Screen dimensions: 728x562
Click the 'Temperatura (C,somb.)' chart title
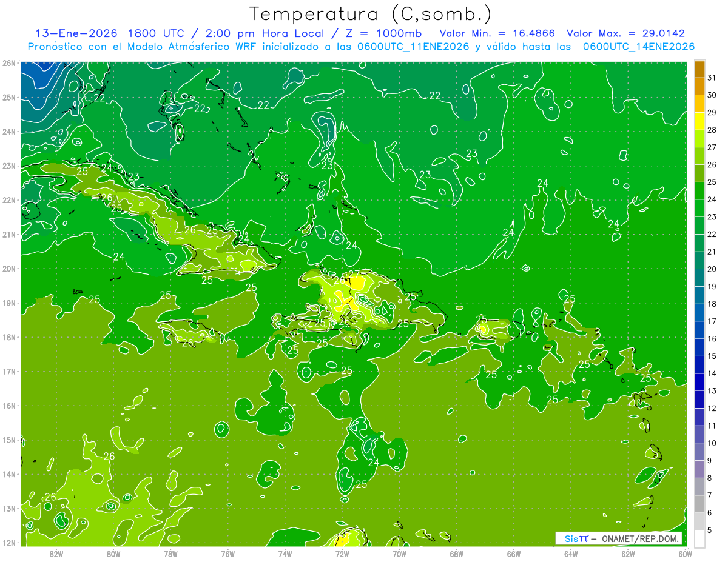pyautogui.click(x=371, y=14)
